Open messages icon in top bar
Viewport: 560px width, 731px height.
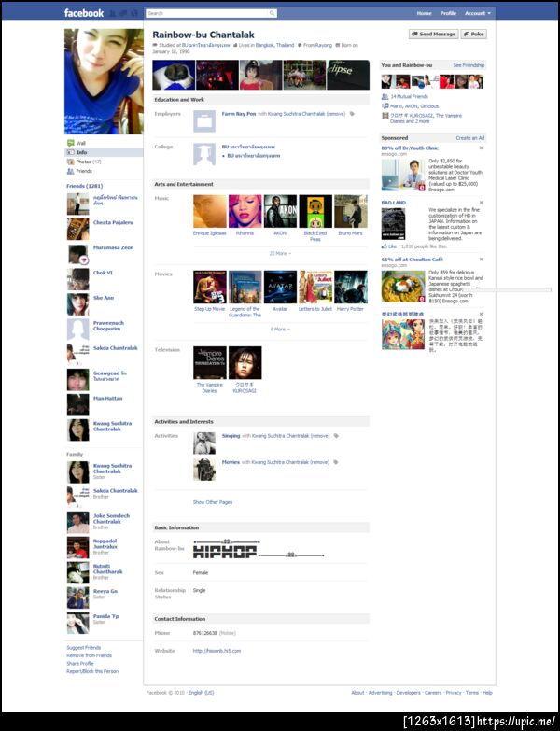coord(123,13)
